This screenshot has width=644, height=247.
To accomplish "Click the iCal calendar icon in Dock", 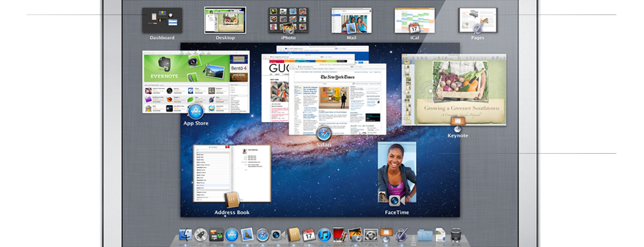I will tap(309, 235).
